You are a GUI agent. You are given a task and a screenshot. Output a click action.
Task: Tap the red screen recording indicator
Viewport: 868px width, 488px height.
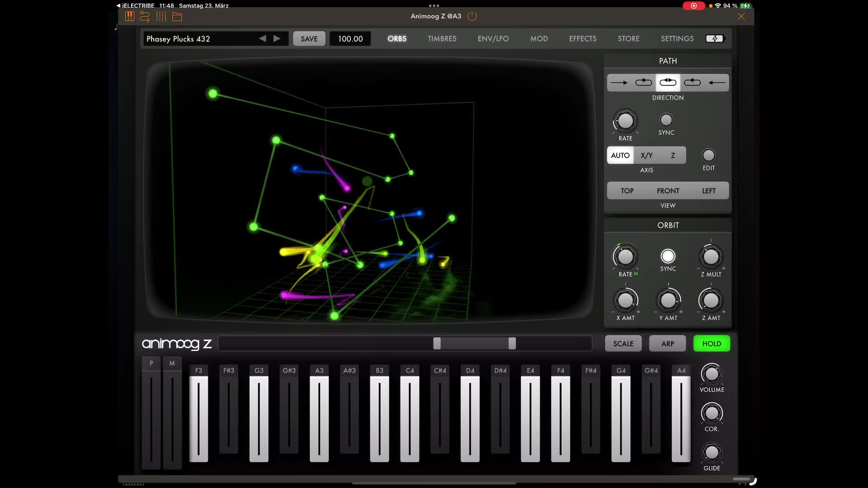click(x=693, y=6)
